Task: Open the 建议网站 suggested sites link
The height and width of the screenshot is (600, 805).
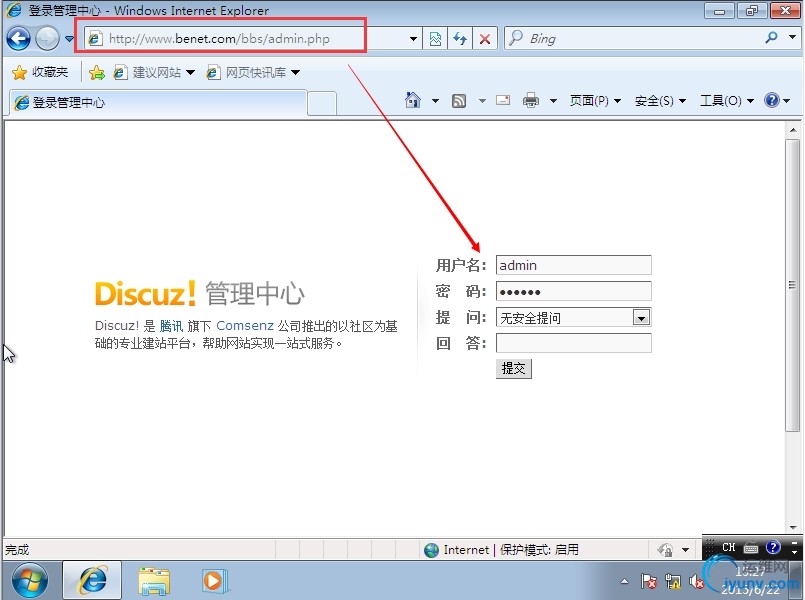Action: point(154,72)
